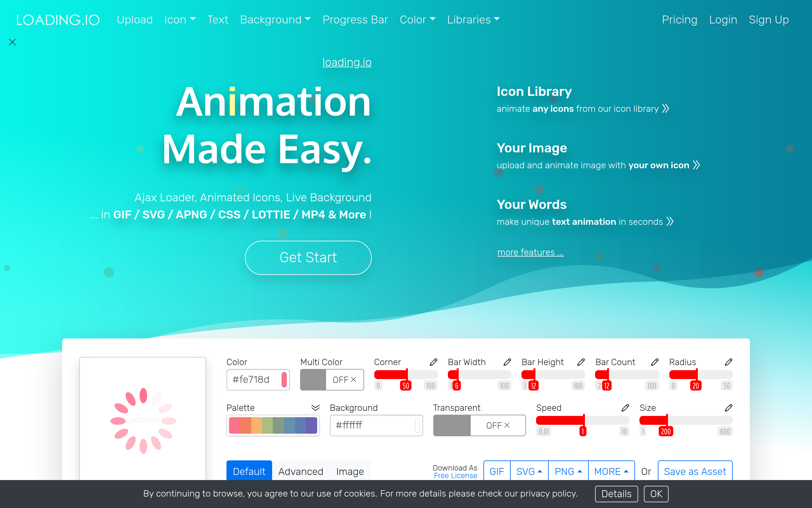Click Text in the navigation bar
Viewport: 812px width, 508px height.
pyautogui.click(x=217, y=20)
